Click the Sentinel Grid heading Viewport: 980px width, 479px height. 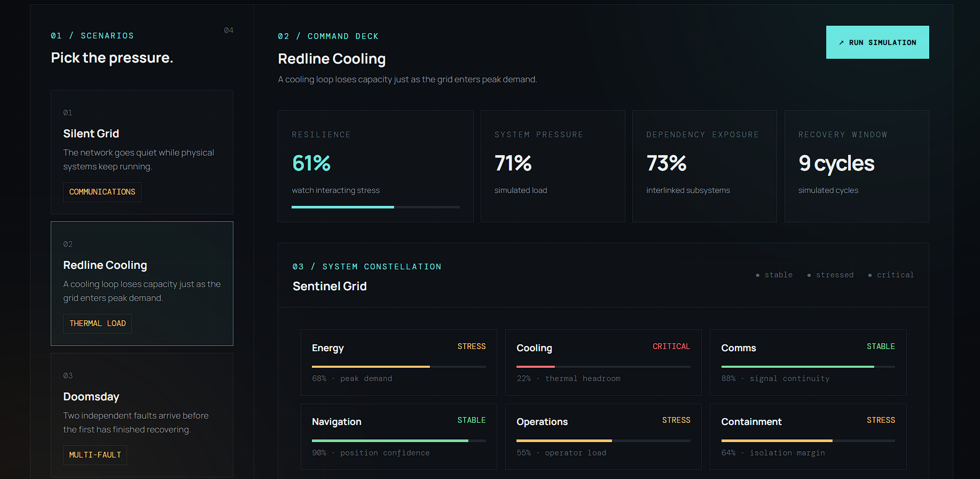(330, 287)
